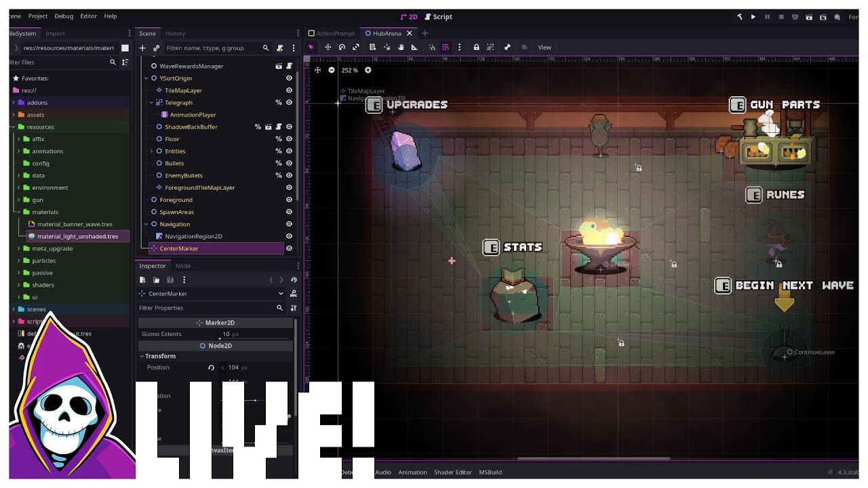This screenshot has width=868, height=488.
Task: Click the build project hammer icon
Action: point(739,17)
